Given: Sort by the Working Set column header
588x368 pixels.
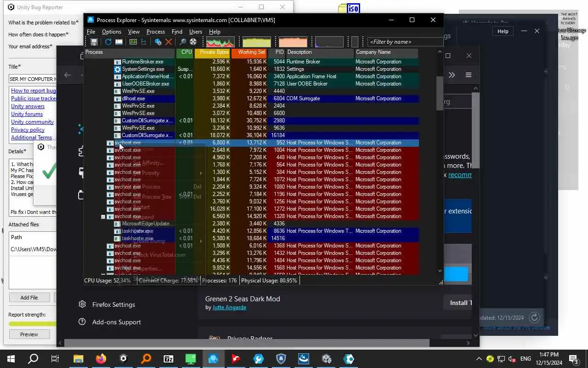Looking at the screenshot, I should coord(249,52).
